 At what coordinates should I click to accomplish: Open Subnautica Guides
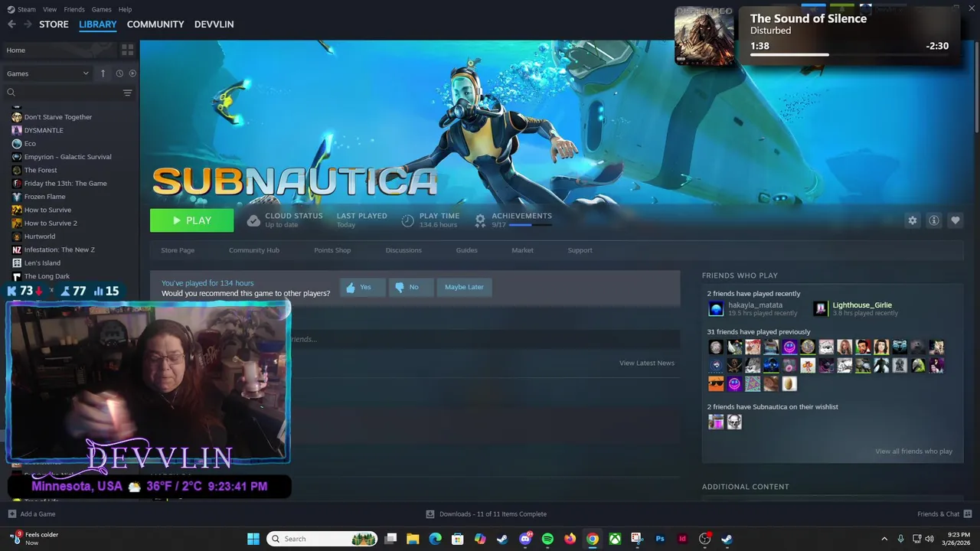(x=467, y=250)
